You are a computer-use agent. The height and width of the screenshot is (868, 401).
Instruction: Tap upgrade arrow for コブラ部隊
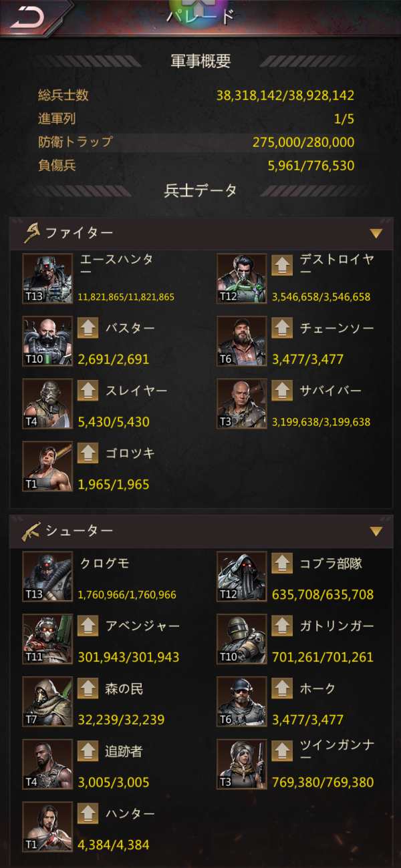coord(282,564)
